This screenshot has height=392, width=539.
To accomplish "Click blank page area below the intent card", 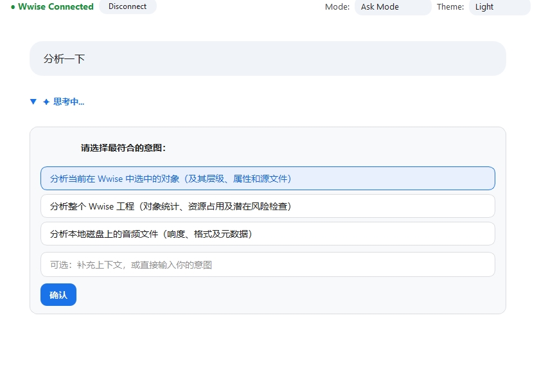I will (x=267, y=353).
